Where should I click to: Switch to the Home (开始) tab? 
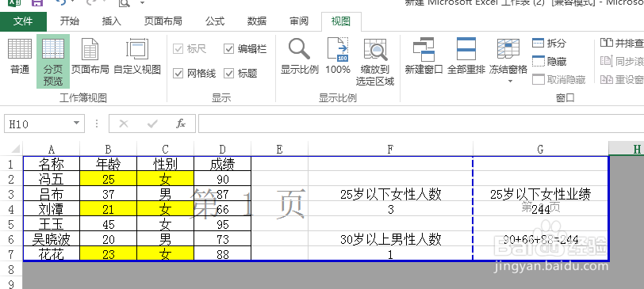70,21
